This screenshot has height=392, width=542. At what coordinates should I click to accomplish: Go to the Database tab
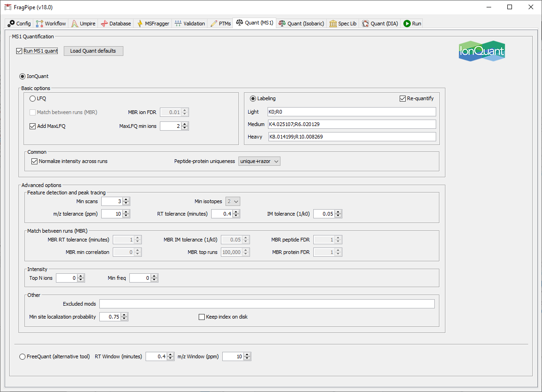pyautogui.click(x=116, y=24)
